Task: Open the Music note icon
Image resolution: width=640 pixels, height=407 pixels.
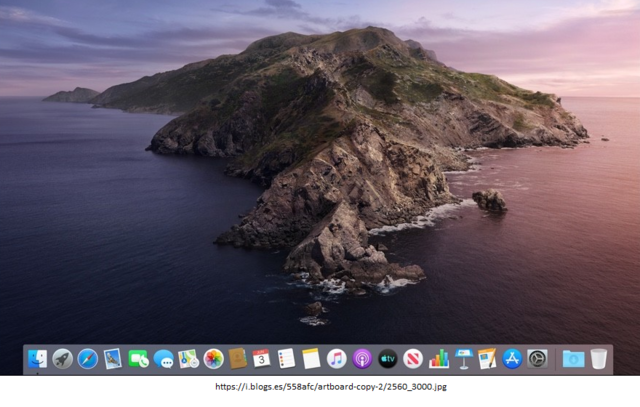Action: (x=337, y=359)
